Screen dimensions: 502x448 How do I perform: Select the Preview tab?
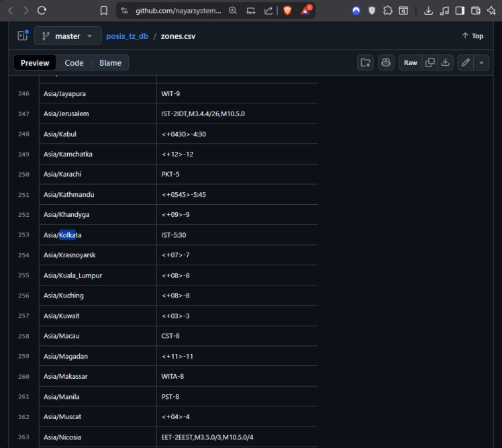click(35, 62)
